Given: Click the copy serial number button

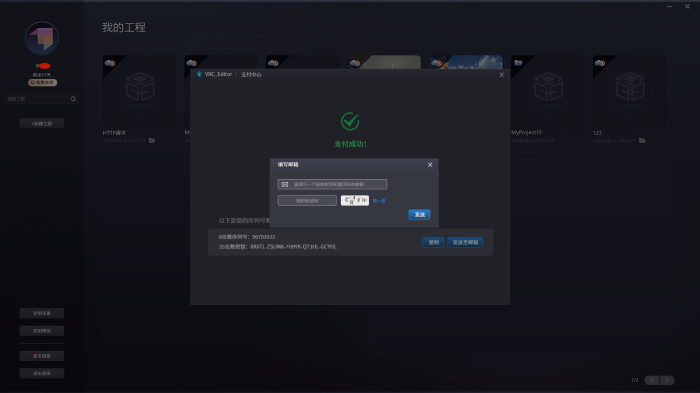Looking at the screenshot, I should pyautogui.click(x=433, y=242).
